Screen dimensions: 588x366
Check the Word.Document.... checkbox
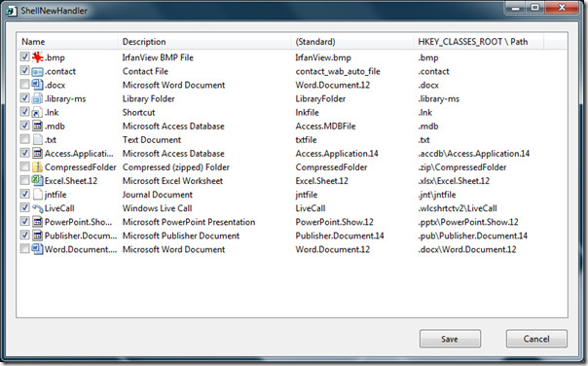pos(24,248)
